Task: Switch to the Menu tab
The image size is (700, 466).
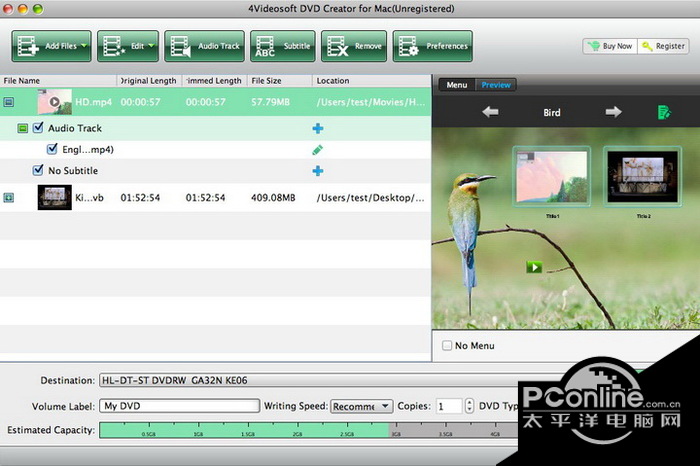Action: pos(457,85)
